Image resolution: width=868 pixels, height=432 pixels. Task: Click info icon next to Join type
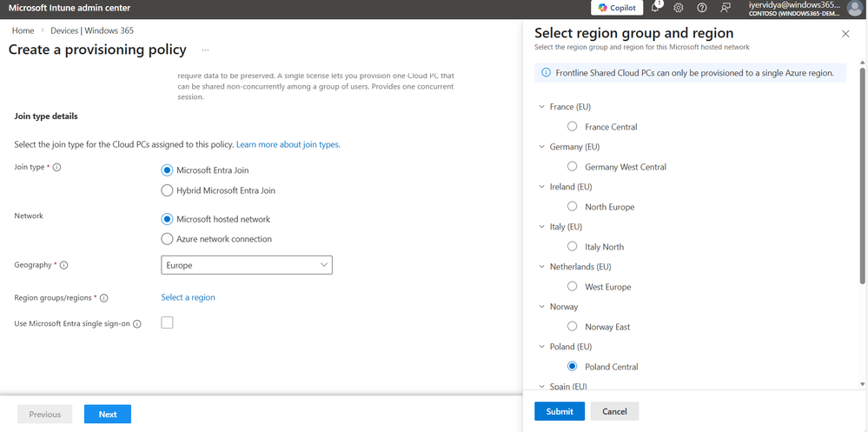pyautogui.click(x=57, y=168)
